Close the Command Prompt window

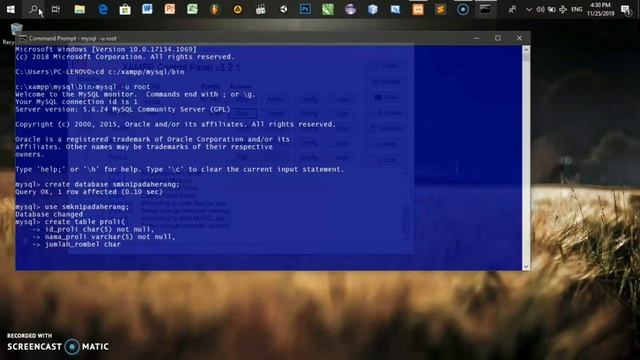pos(519,38)
